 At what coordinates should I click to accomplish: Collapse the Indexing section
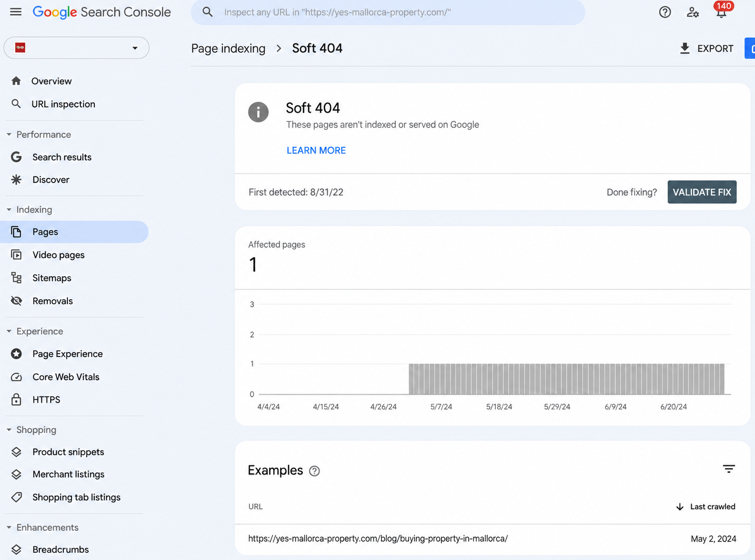coord(9,209)
